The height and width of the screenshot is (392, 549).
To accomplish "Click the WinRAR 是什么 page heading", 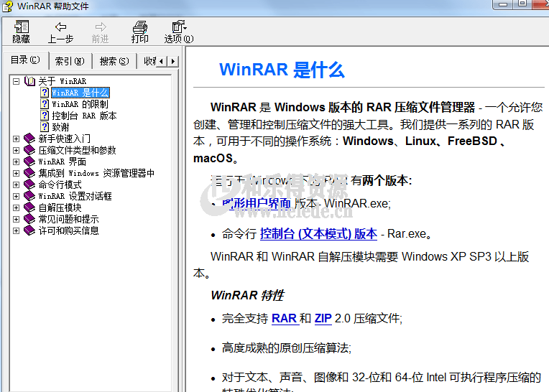I will coord(282,69).
